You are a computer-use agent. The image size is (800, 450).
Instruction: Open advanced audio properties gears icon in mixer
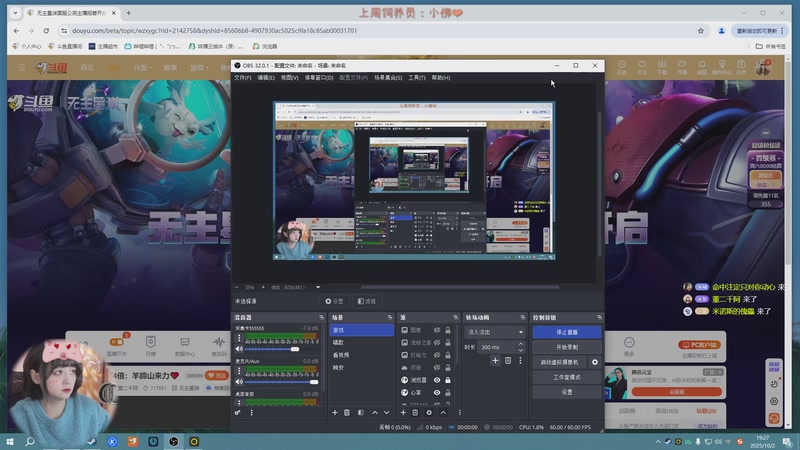(x=238, y=412)
